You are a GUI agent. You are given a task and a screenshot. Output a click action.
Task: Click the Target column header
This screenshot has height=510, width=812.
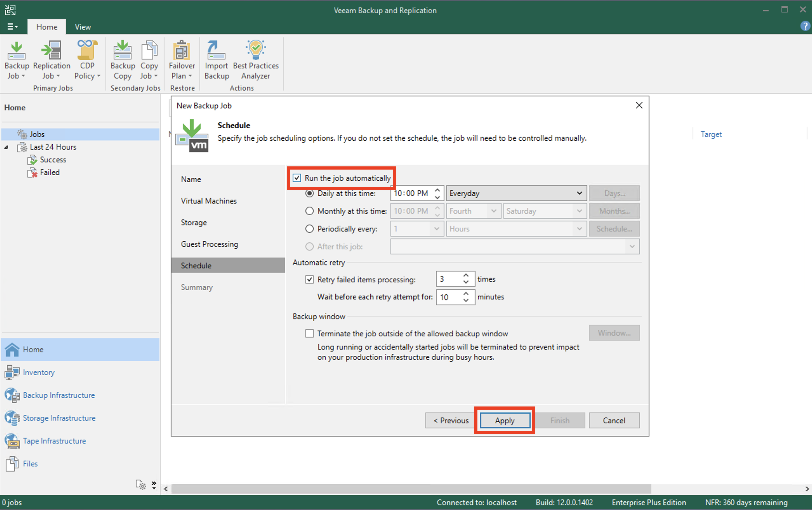click(x=711, y=134)
